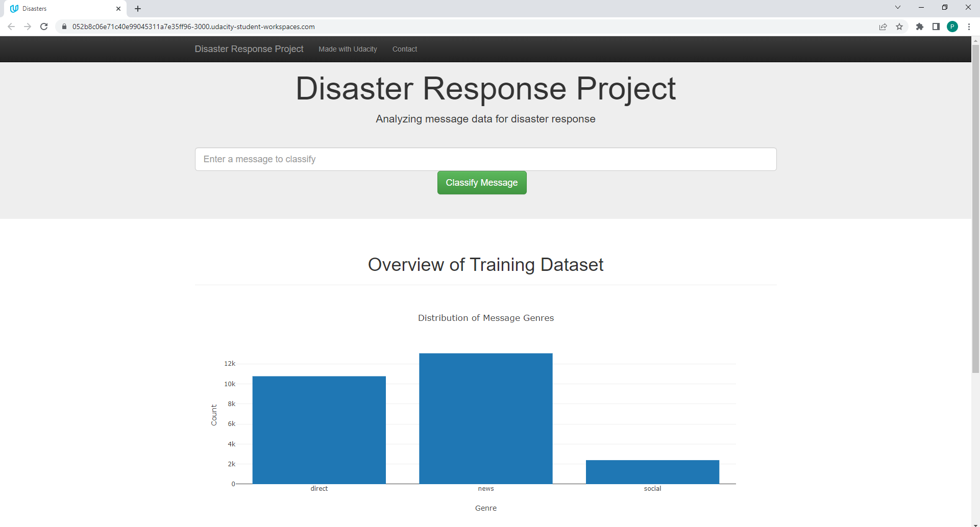Bookmark this page with star icon
This screenshot has width=980, height=527.
click(899, 27)
